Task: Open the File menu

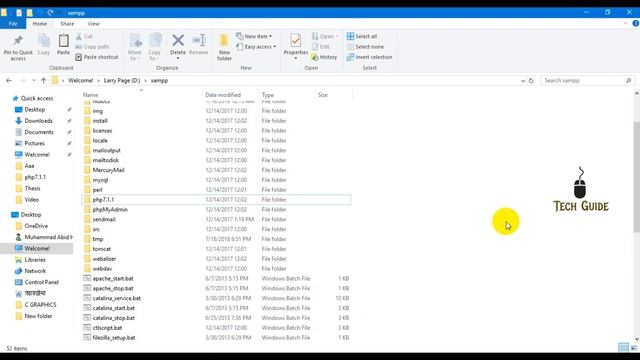Action: click(13, 24)
